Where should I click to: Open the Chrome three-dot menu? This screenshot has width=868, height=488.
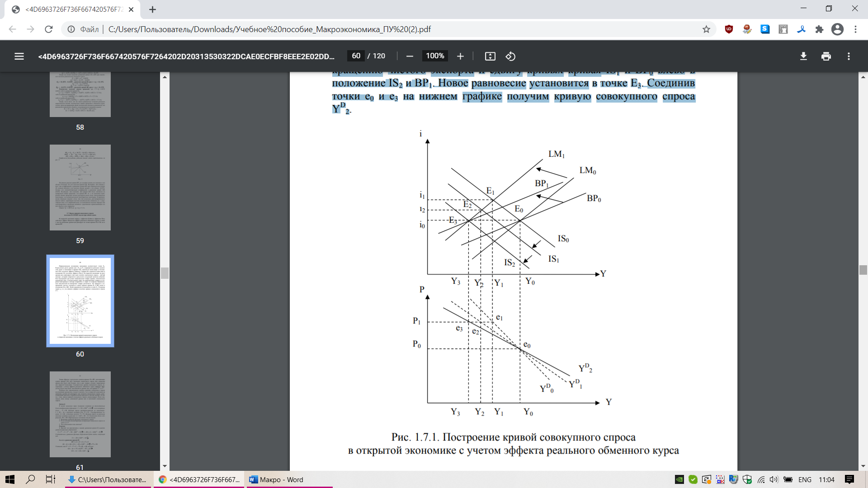(855, 29)
